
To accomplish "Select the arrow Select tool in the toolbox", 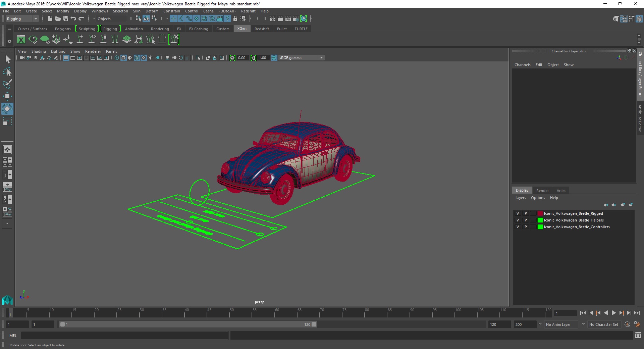I will pyautogui.click(x=7, y=59).
